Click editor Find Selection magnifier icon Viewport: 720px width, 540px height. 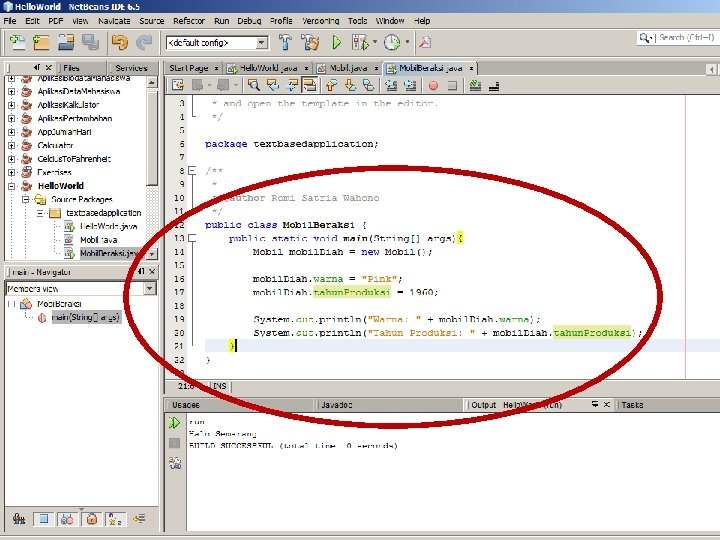point(253,85)
